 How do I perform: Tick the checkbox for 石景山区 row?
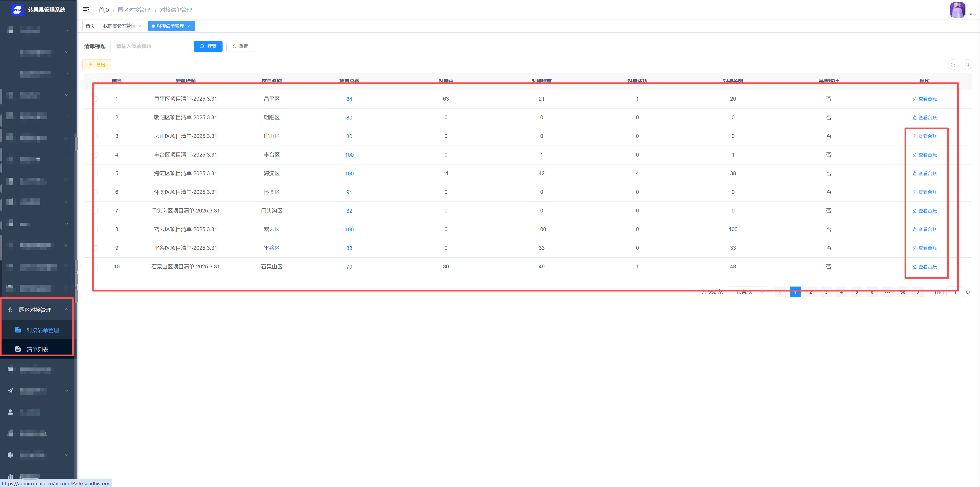(95, 267)
